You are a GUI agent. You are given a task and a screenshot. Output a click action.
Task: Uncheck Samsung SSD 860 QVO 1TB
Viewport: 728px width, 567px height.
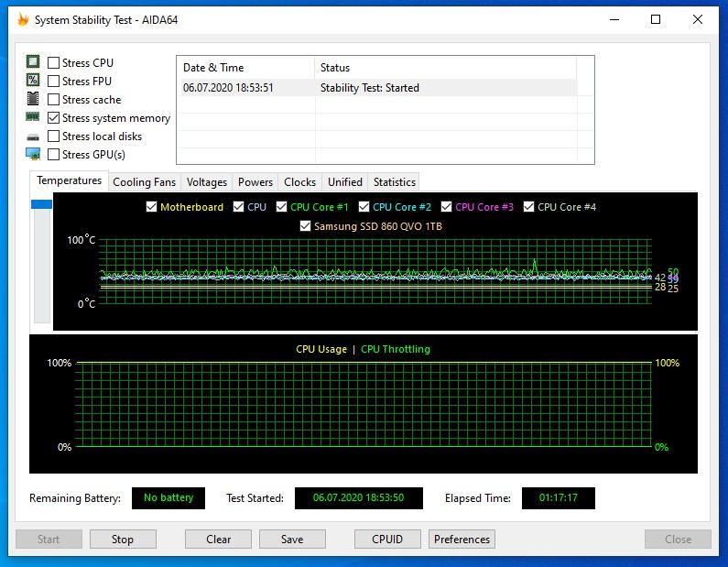click(x=305, y=226)
